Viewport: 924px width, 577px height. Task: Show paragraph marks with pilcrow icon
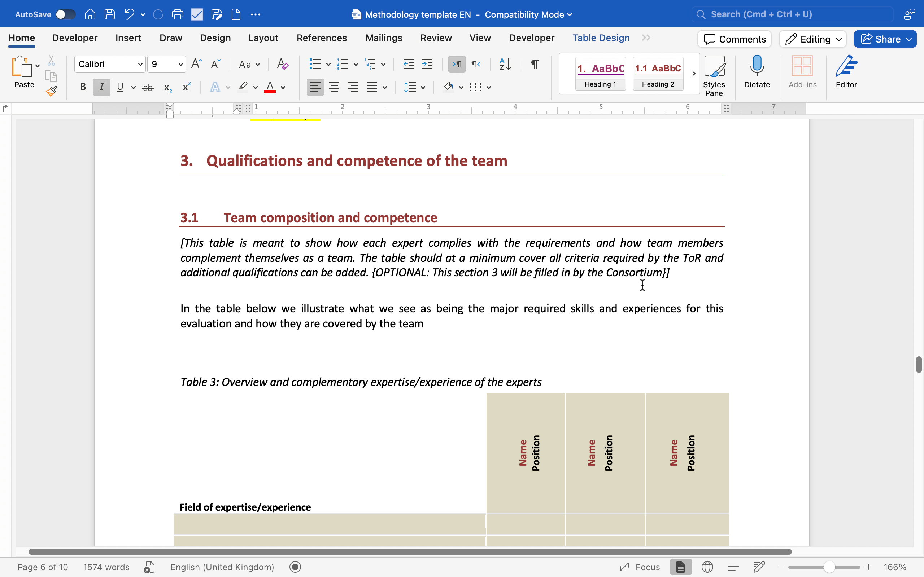[x=535, y=64]
